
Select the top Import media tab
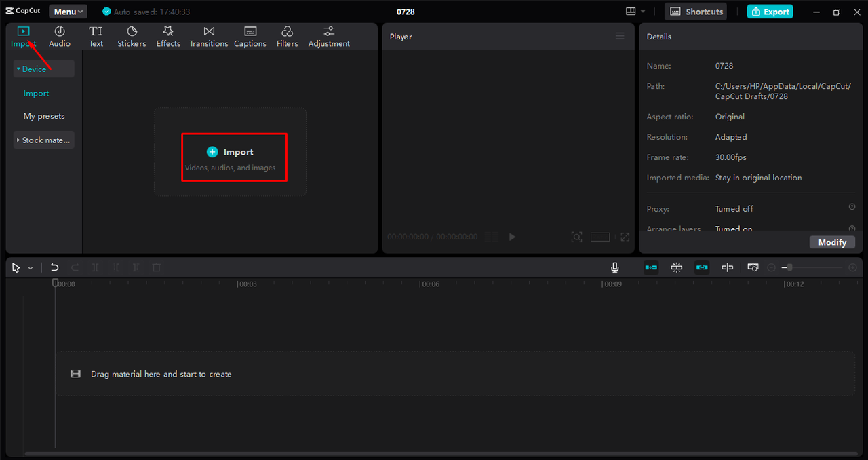click(24, 37)
